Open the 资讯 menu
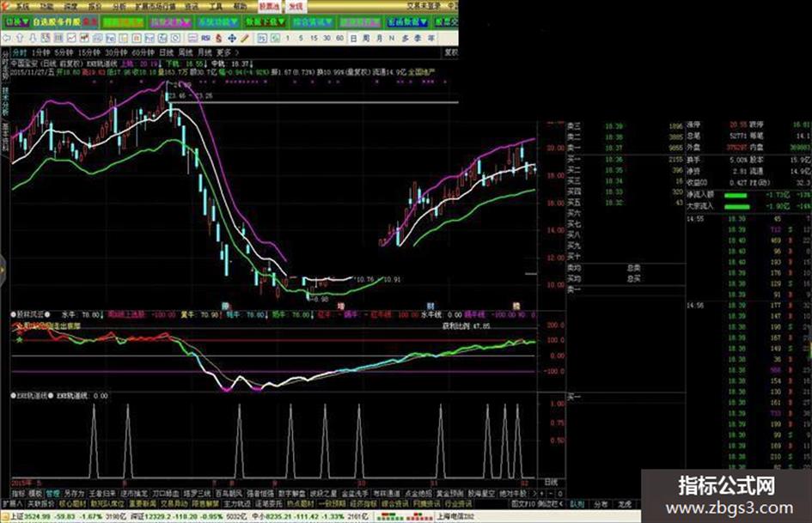Image resolution: width=812 pixels, height=523 pixels. (191, 6)
